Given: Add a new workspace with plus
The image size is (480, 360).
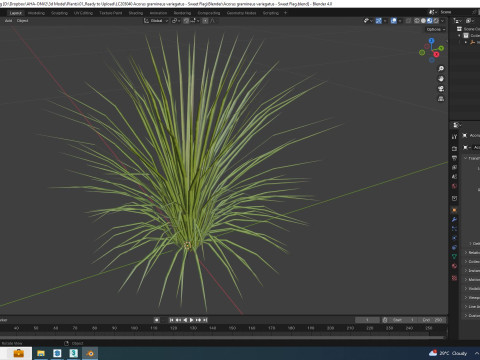Looking at the screenshot, I should click(285, 13).
